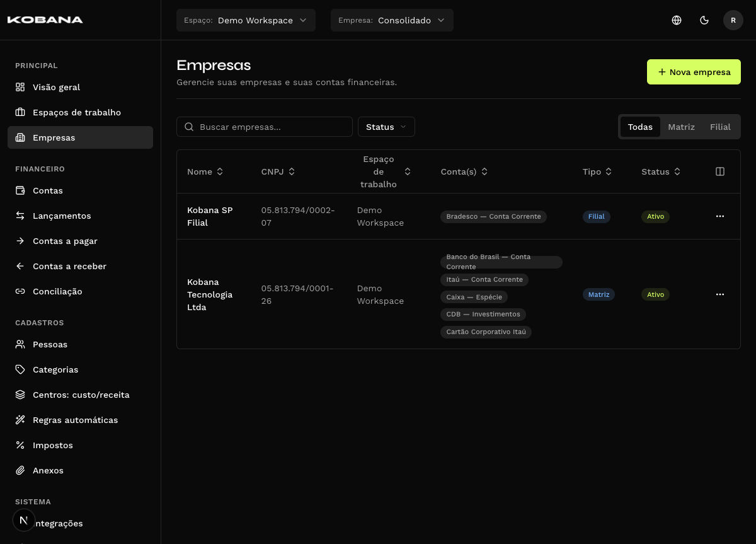Click the Kobana Tecnologia Ltda company name
Image resolution: width=756 pixels, height=544 pixels.
[210, 294]
